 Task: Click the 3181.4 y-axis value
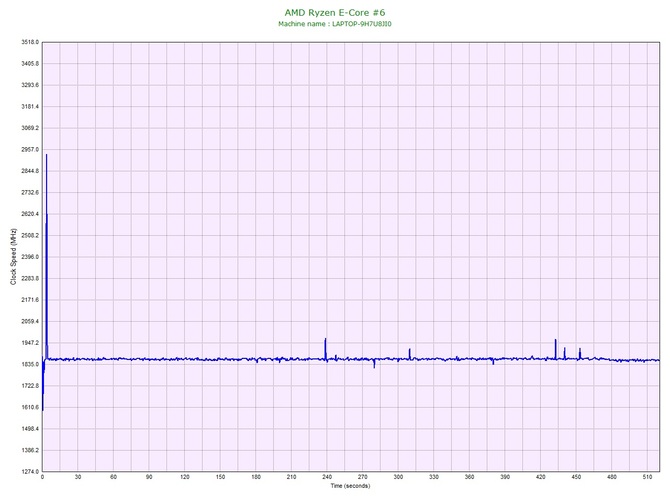click(x=30, y=106)
